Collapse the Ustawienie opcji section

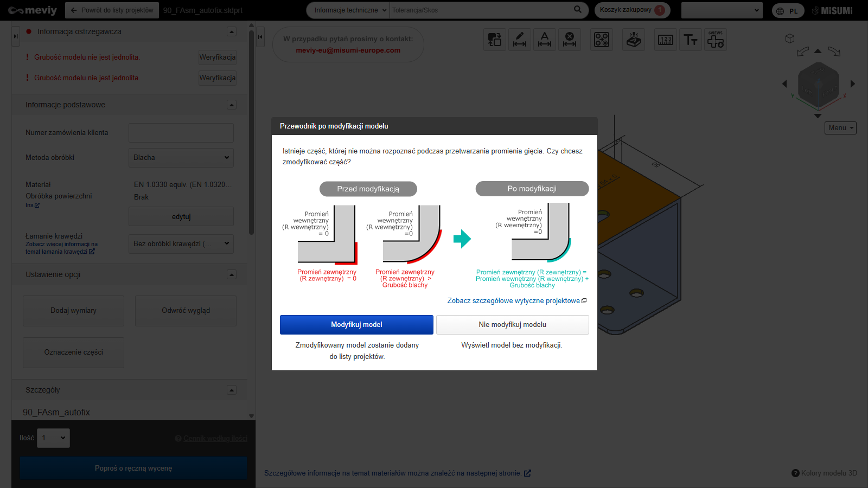[232, 275]
